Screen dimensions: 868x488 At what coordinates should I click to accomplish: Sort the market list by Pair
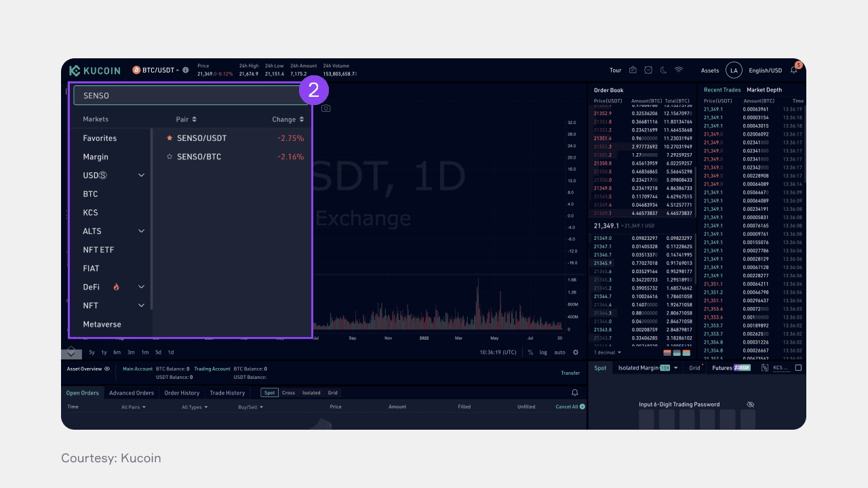click(x=186, y=119)
